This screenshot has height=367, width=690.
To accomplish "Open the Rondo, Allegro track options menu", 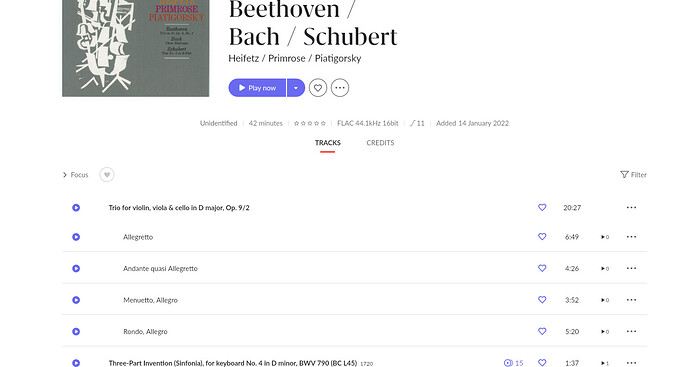I will 631,331.
